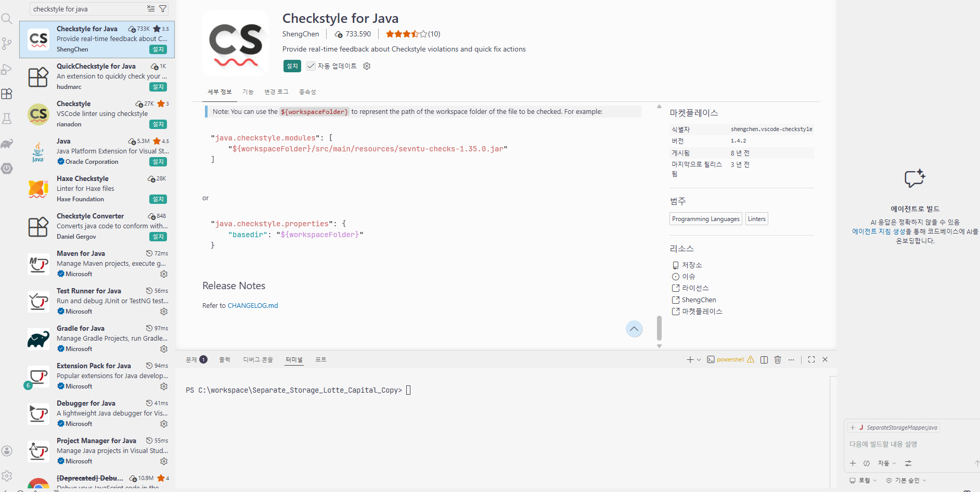The image size is (980, 492).
Task: Open the Search view in the activity bar
Action: click(x=7, y=19)
